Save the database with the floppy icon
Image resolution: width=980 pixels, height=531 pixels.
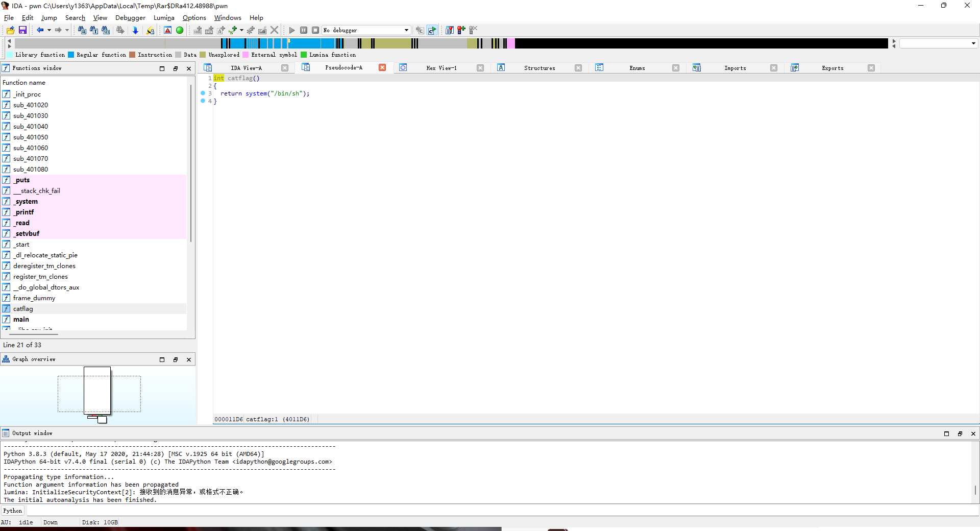[x=22, y=30]
